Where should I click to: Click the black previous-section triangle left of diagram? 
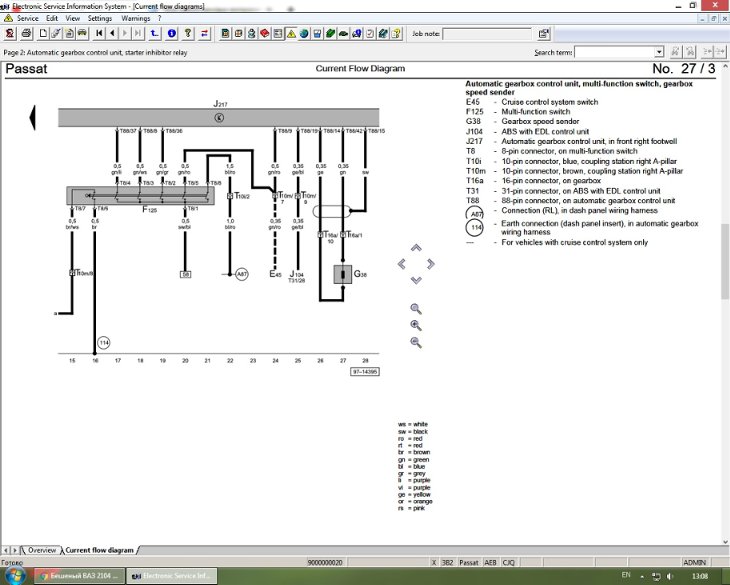pos(32,117)
